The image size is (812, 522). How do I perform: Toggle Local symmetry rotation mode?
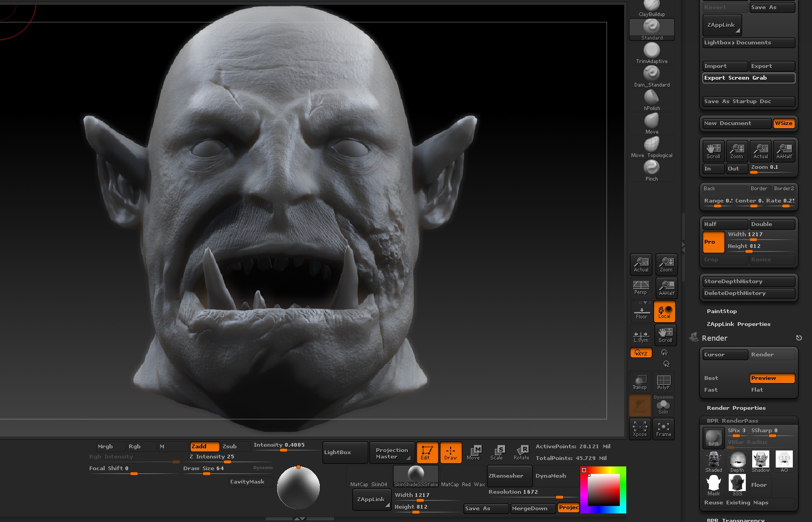coord(665,311)
